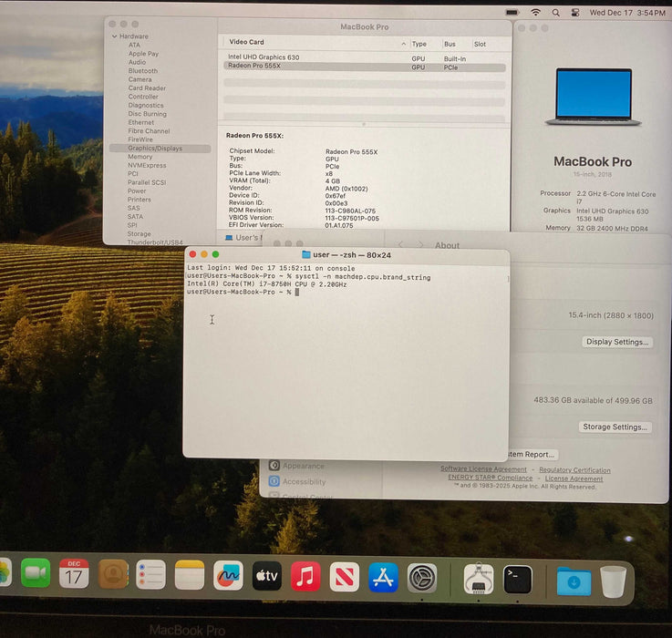Viewport: 672px width, 638px height.
Task: Open Trash in Dock
Action: pyautogui.click(x=613, y=581)
